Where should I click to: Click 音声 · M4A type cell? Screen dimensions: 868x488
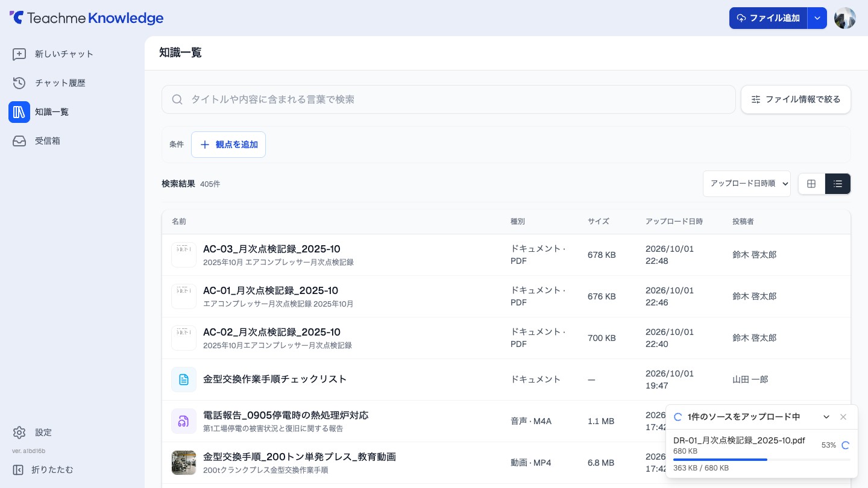pos(531,421)
